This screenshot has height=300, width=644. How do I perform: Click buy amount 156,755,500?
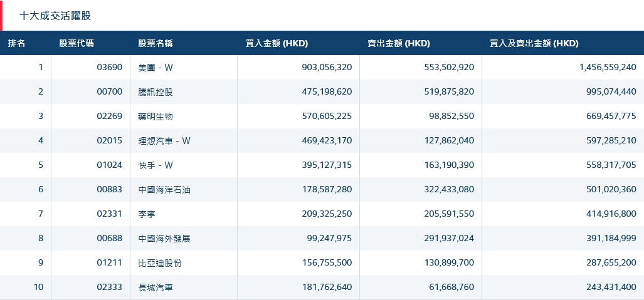click(327, 262)
